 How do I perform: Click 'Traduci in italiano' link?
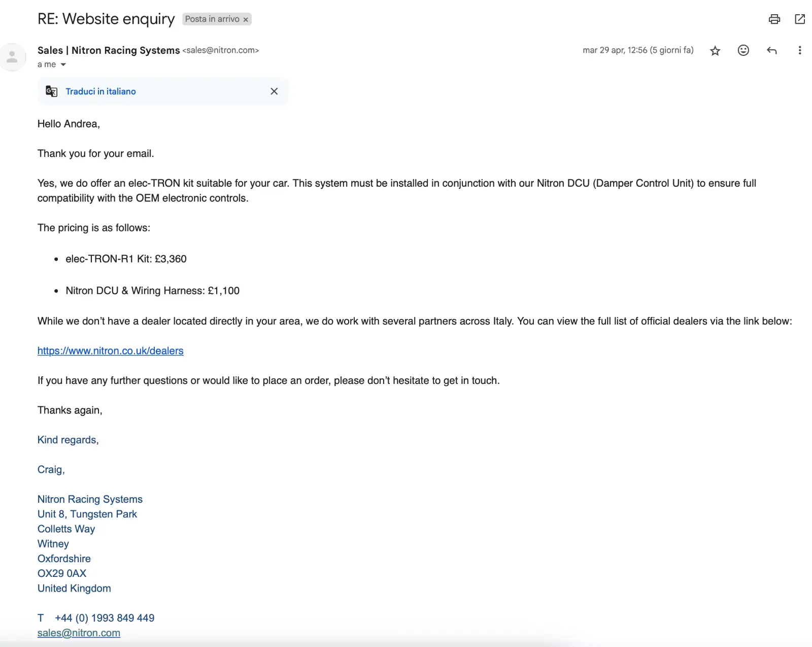pyautogui.click(x=100, y=91)
